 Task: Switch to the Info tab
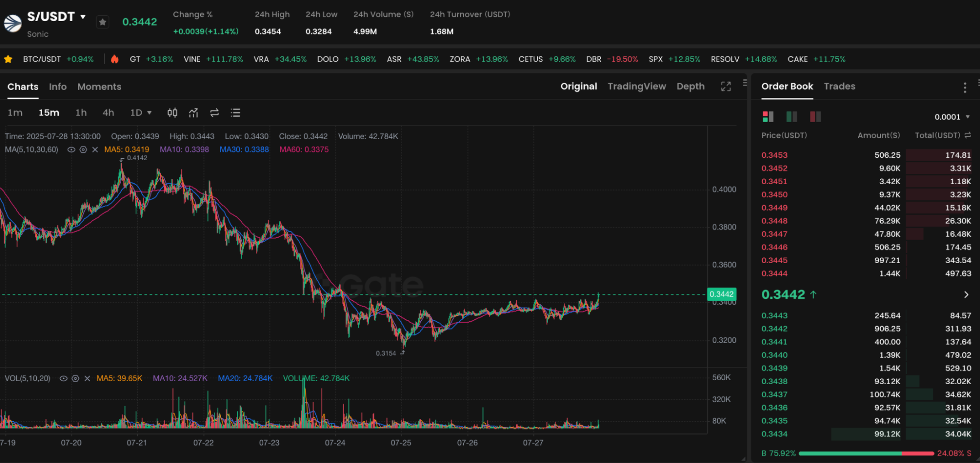click(x=57, y=87)
